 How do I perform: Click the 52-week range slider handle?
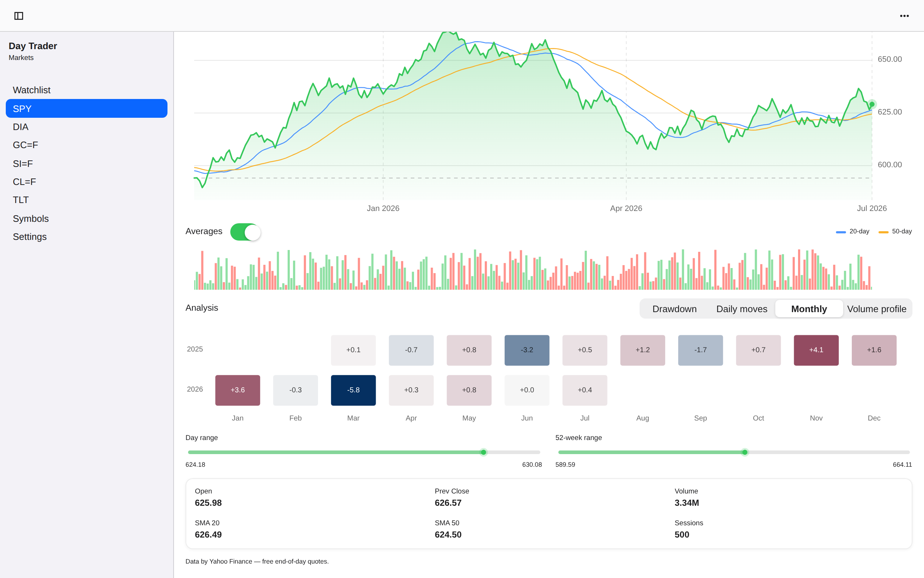pyautogui.click(x=745, y=452)
